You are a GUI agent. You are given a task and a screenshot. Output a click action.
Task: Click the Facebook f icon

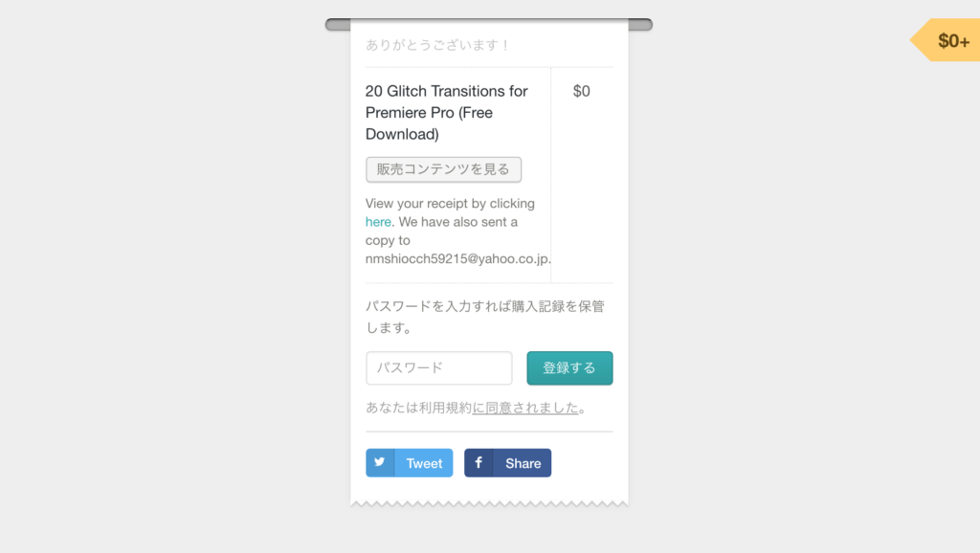click(x=479, y=462)
